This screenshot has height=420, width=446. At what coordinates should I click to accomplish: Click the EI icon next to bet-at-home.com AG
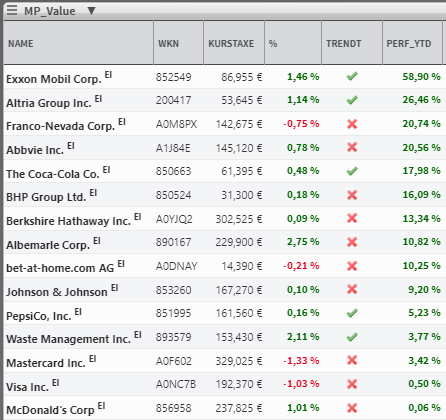(x=121, y=264)
